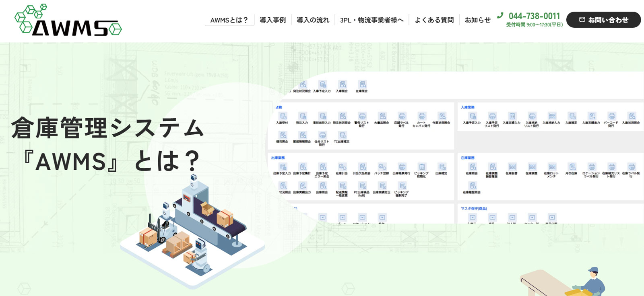Image resolution: width=644 pixels, height=296 pixels.
Task: Click the 出庫予定エラー照会 icon
Action: [x=322, y=166]
